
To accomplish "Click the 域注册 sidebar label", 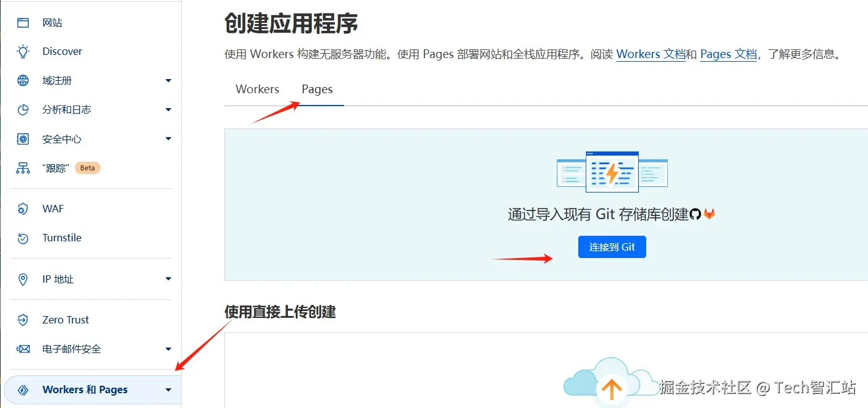I will click(57, 81).
